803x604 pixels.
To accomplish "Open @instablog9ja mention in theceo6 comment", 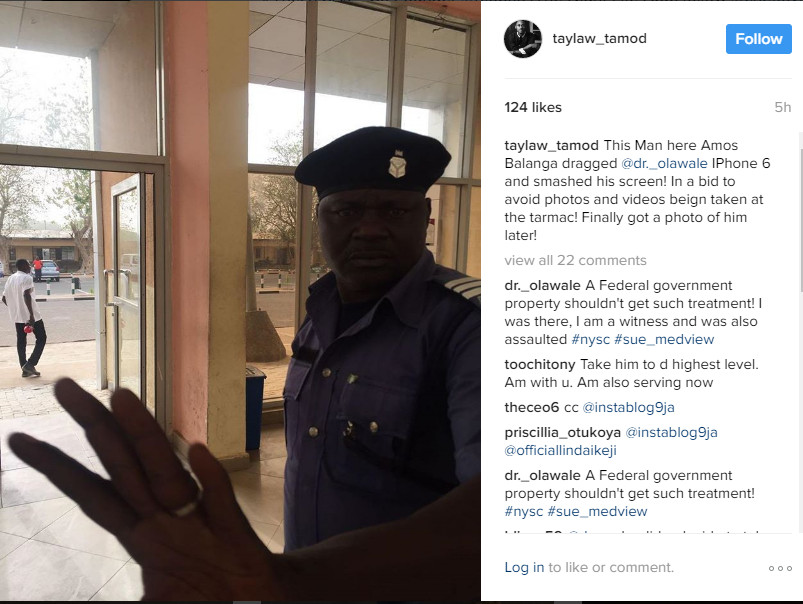I will click(x=628, y=408).
